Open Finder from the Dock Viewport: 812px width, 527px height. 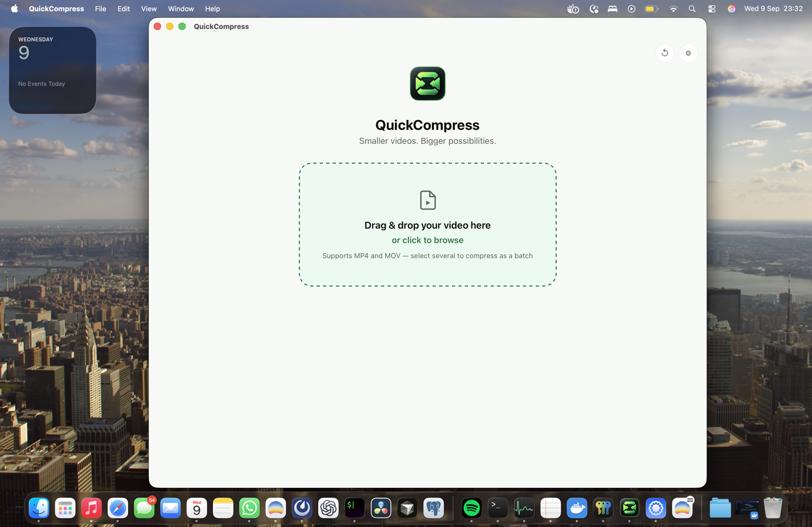39,508
